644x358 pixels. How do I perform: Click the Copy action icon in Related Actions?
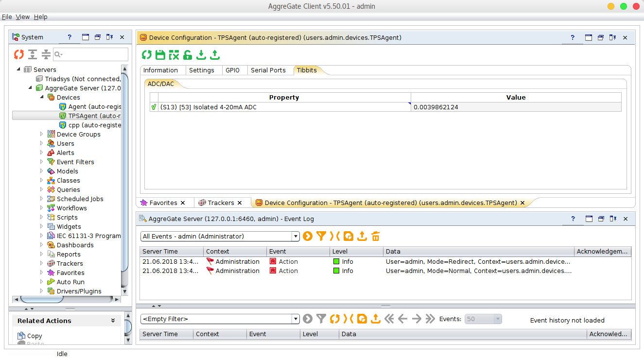(x=21, y=336)
